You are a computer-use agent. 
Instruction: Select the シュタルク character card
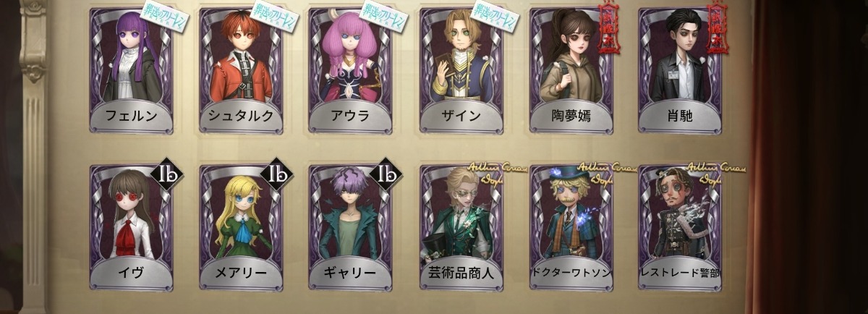click(241, 70)
